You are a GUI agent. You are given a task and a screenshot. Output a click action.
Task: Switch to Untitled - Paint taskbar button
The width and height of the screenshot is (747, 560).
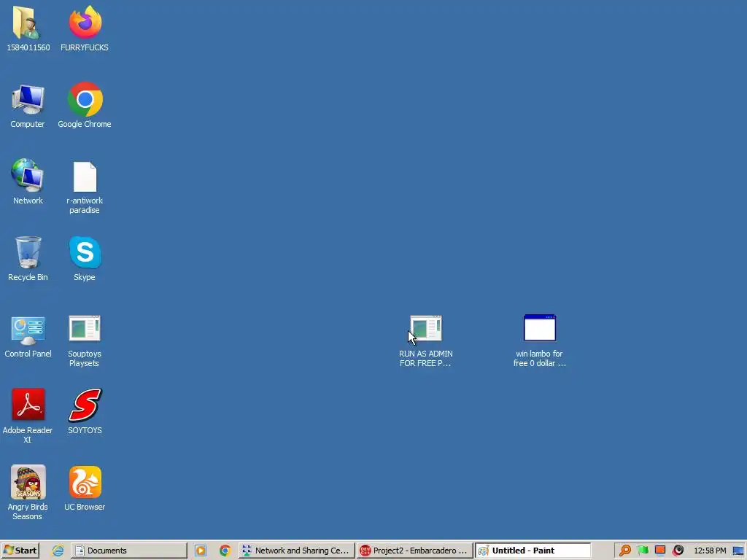[533, 551]
